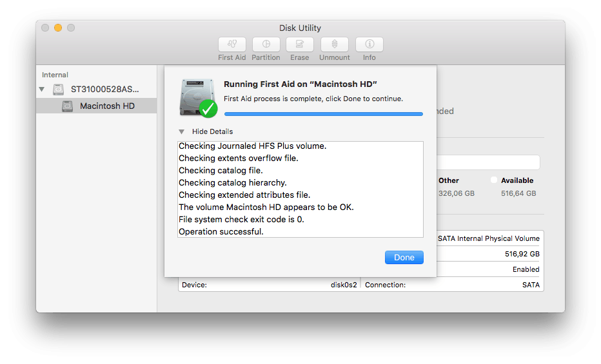Screen dimensions: 601x364
Task: Open the Info toolbar button
Action: (x=369, y=44)
